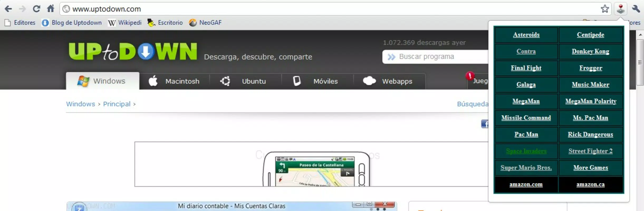Screen dimensions: 644x211
Task: Open the visited Space Invaders link
Action: pyautogui.click(x=526, y=151)
